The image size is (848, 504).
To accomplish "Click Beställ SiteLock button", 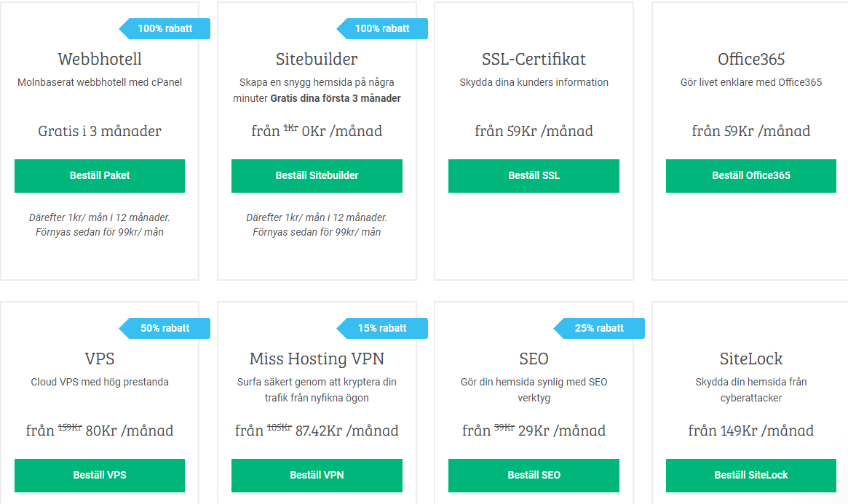I will pos(750,476).
